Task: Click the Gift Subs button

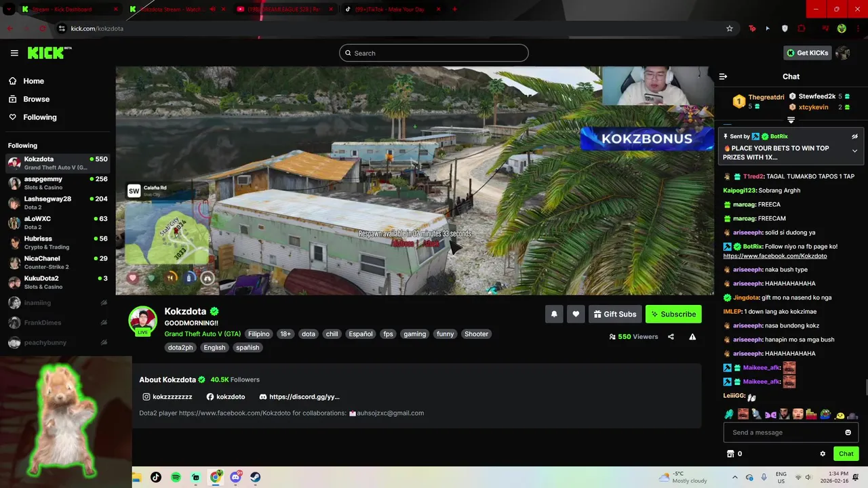Action: [615, 314]
